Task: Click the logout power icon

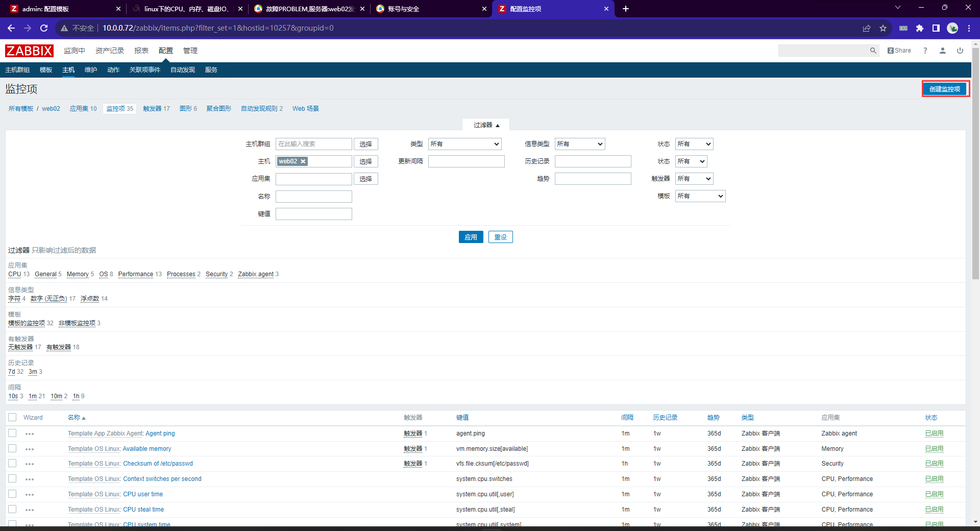Action: point(960,51)
